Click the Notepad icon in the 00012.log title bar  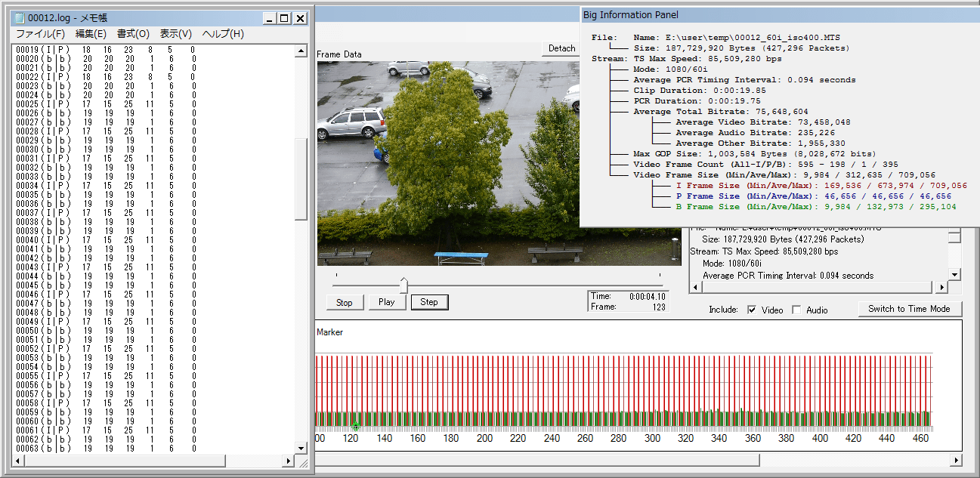(20, 18)
